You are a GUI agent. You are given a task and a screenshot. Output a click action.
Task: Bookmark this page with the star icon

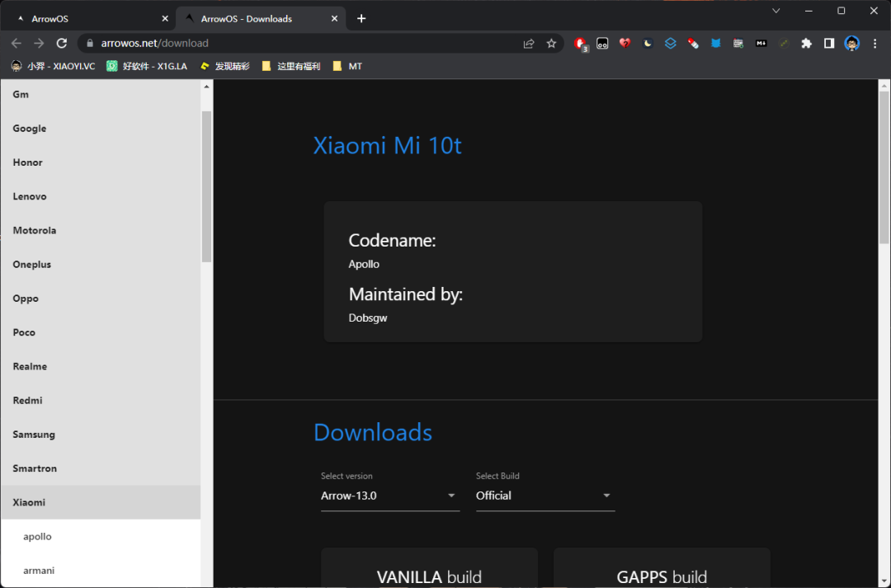coord(551,44)
